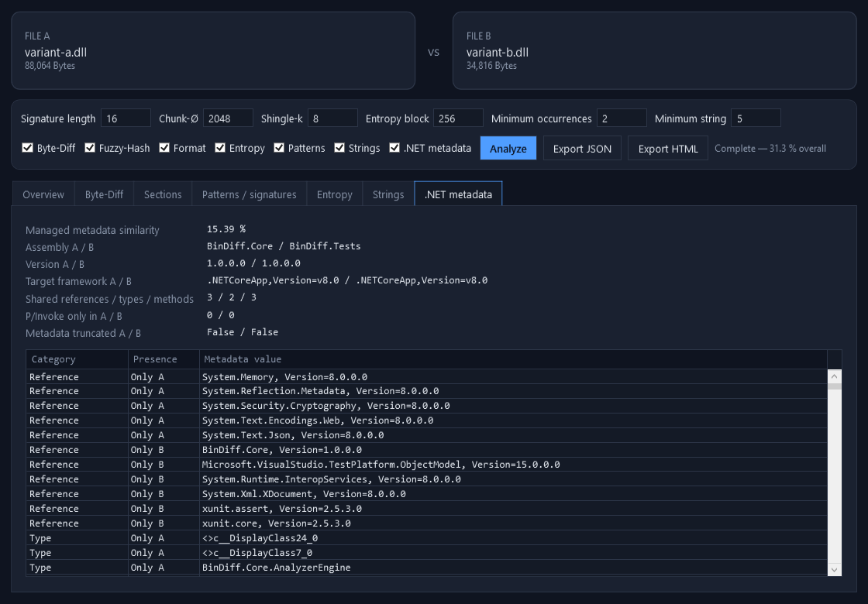Click the <>c__DisplayClass24_0 type row
This screenshot has height=604, width=868.
tap(426, 537)
